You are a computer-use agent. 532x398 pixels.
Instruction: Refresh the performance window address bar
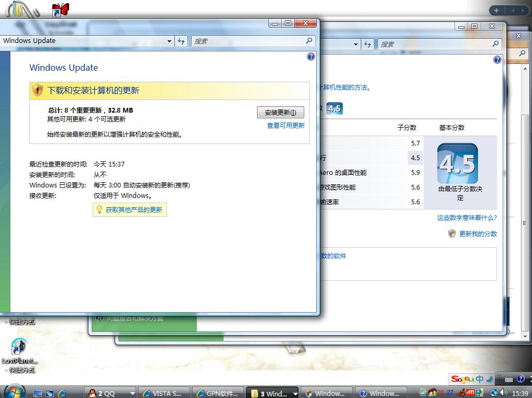(x=368, y=44)
